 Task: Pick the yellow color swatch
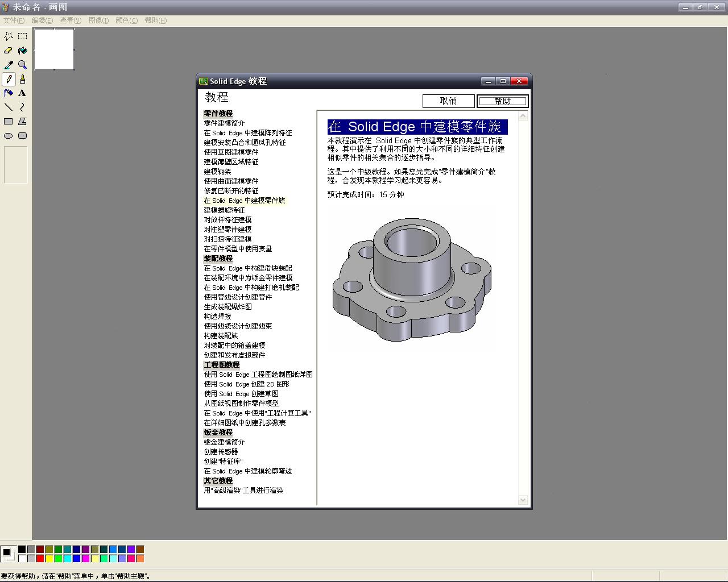pos(49,559)
